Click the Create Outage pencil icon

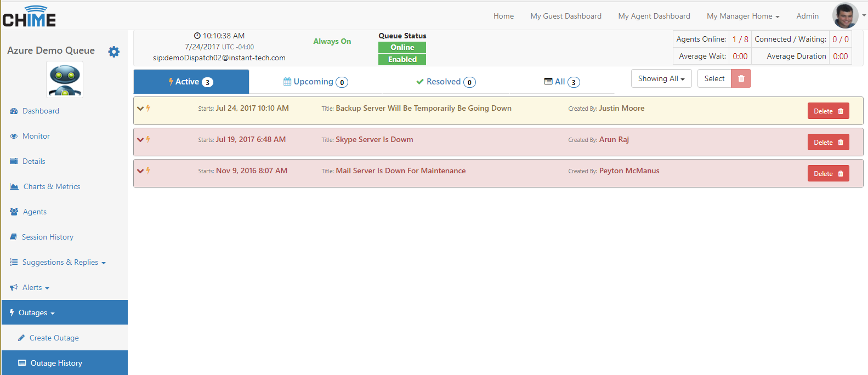pos(21,338)
